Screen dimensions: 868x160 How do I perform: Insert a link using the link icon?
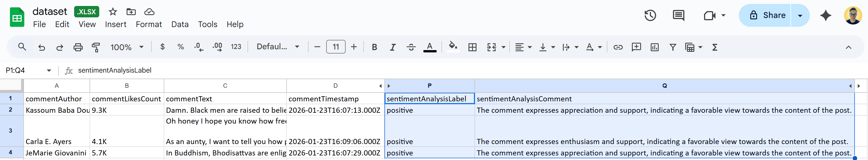pos(618,47)
